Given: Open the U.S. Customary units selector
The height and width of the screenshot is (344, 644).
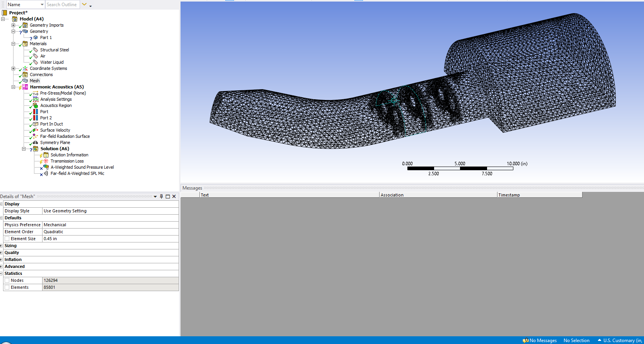Looking at the screenshot, I should 620,341.
